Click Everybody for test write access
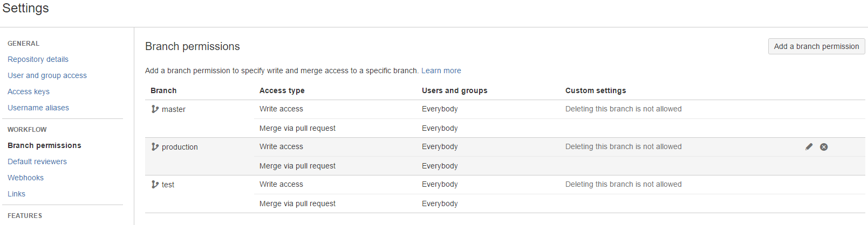 click(x=440, y=184)
